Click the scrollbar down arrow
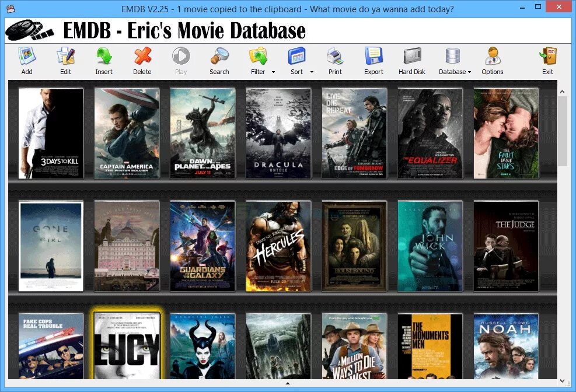Image resolution: width=576 pixels, height=392 pixels. click(x=563, y=381)
